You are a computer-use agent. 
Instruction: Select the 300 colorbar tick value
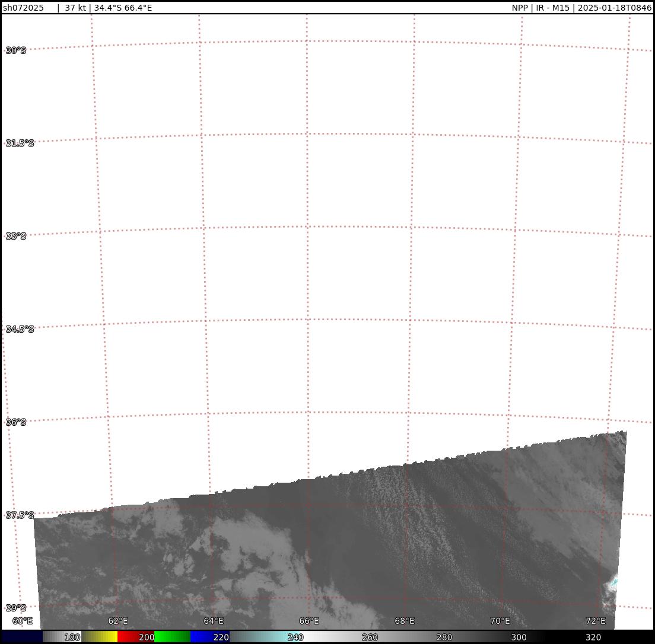pyautogui.click(x=519, y=637)
